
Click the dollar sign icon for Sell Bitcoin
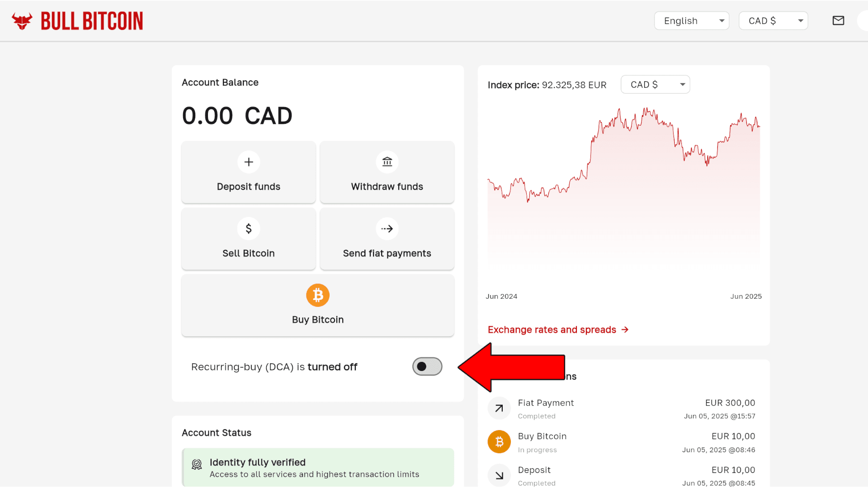tap(249, 229)
